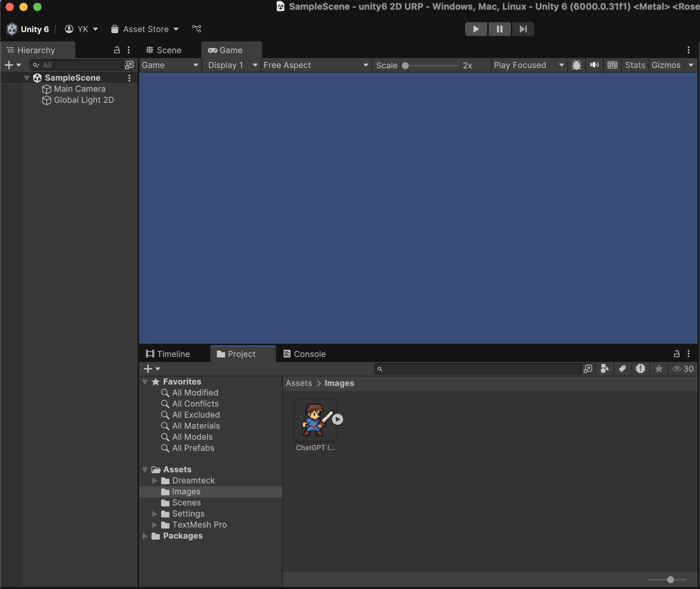Click the Save search star icon
Viewport: 700px width, 589px height.
click(658, 369)
